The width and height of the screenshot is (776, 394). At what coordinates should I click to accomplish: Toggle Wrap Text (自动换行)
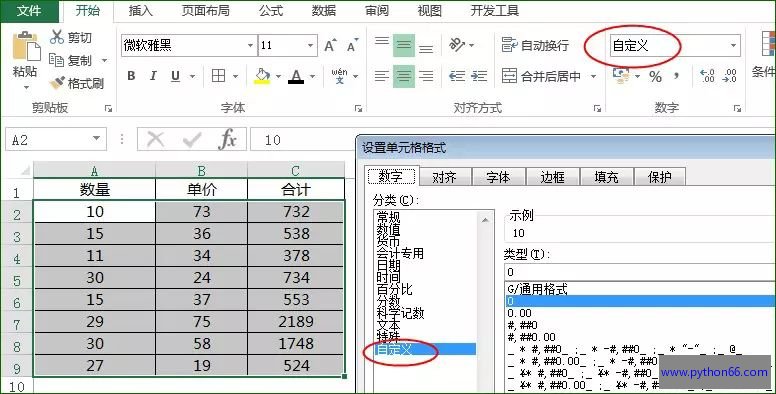[x=535, y=46]
